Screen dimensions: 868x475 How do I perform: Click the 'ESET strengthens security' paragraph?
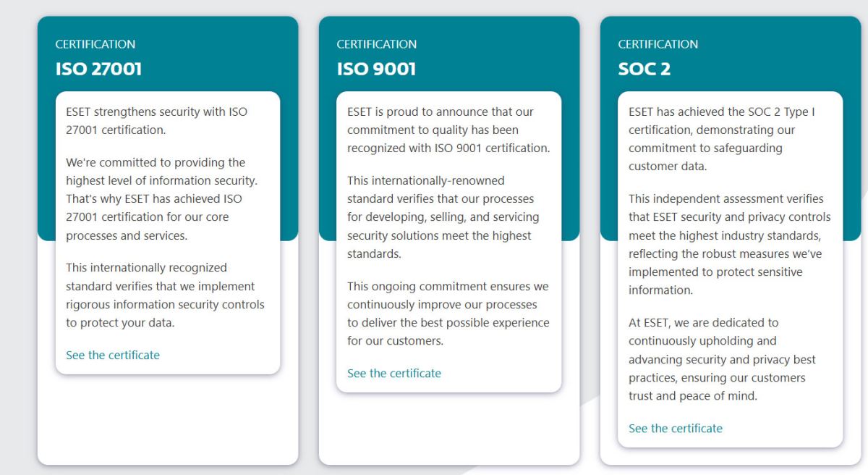tap(157, 121)
